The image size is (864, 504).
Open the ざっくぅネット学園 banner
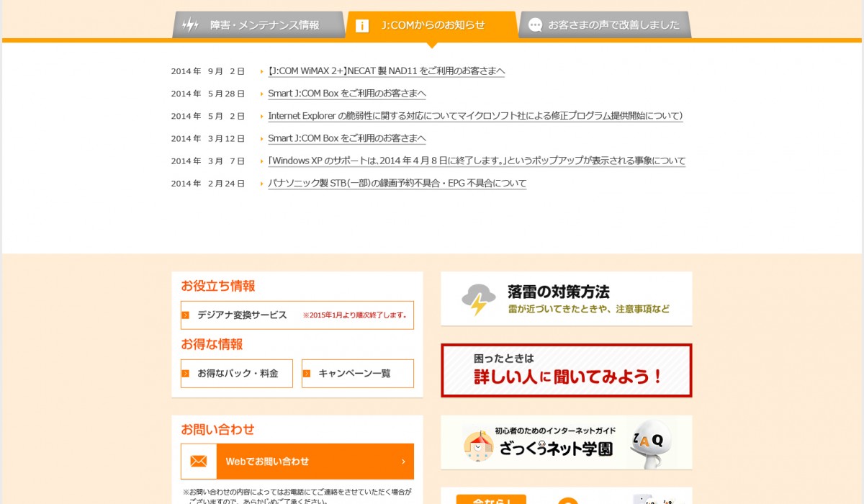(567, 442)
